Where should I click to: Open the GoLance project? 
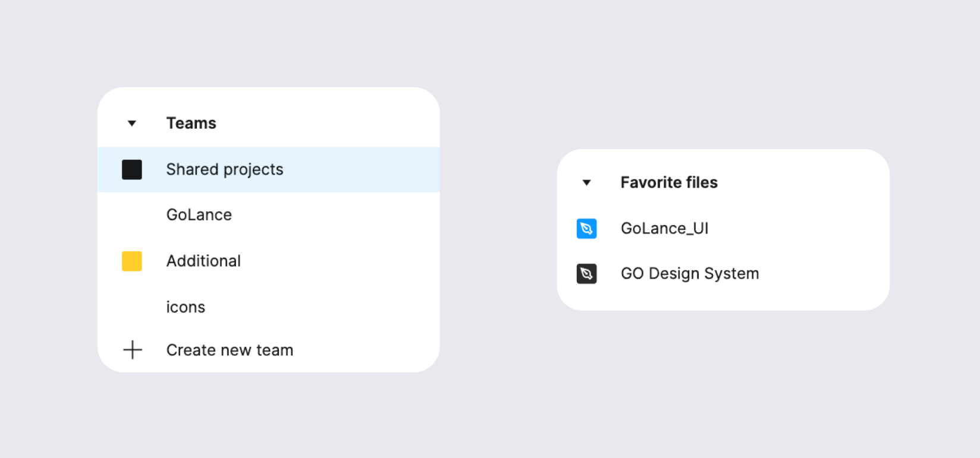199,214
